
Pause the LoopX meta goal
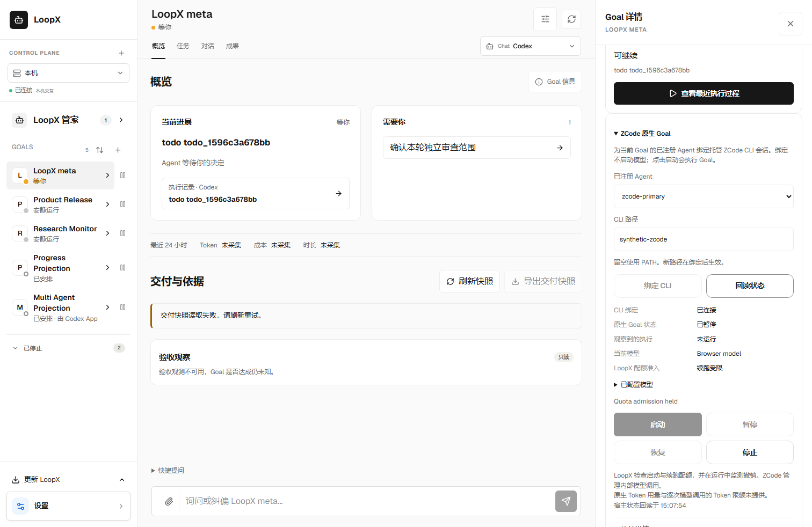point(123,175)
